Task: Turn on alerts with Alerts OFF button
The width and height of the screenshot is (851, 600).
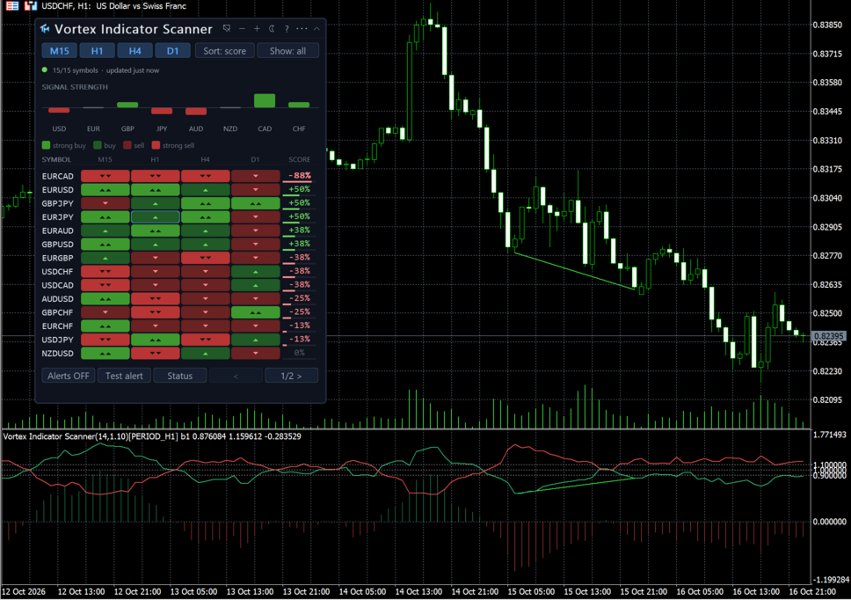Action: pyautogui.click(x=68, y=375)
